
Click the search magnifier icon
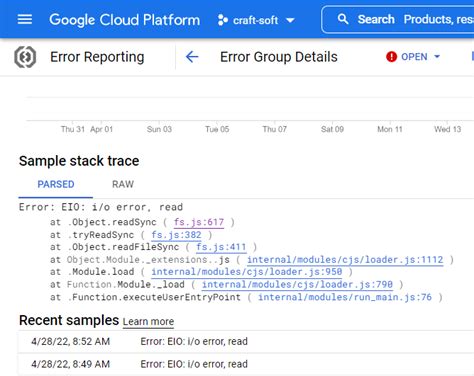[343, 19]
